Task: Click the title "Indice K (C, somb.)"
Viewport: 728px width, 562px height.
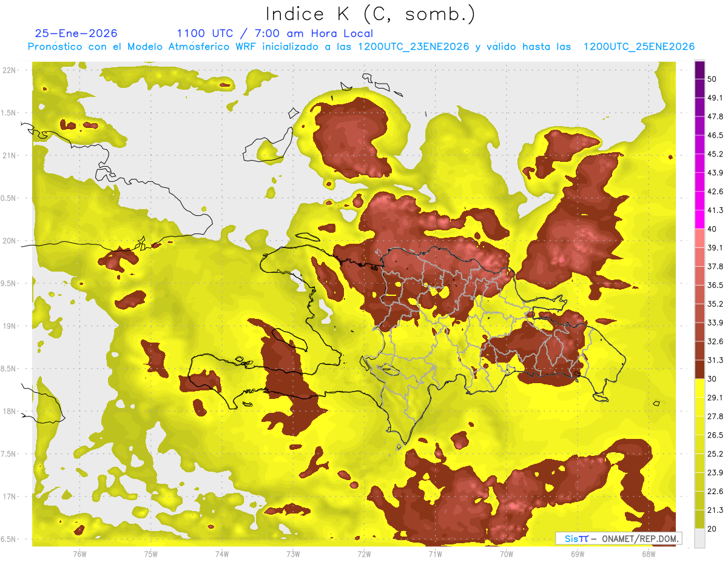Action: pos(370,14)
